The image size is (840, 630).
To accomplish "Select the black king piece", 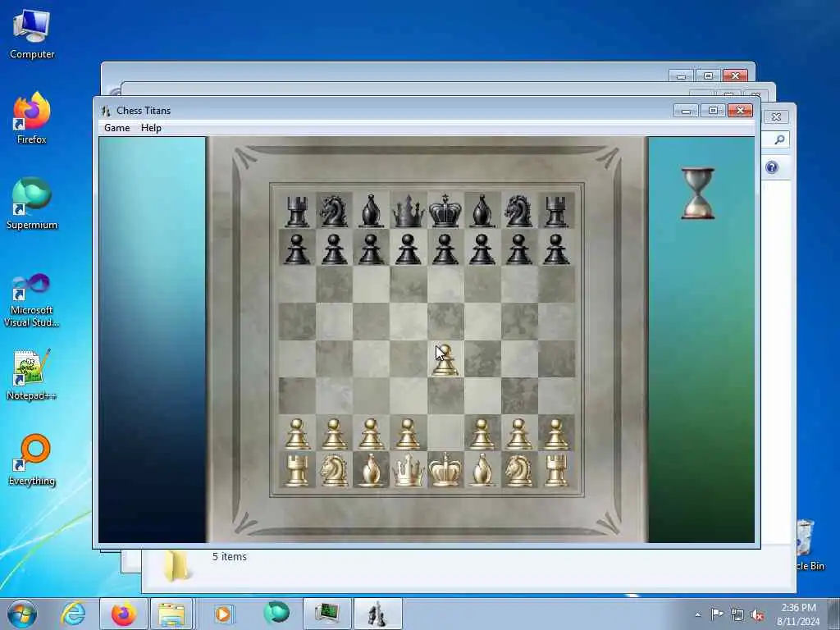I will click(x=445, y=211).
